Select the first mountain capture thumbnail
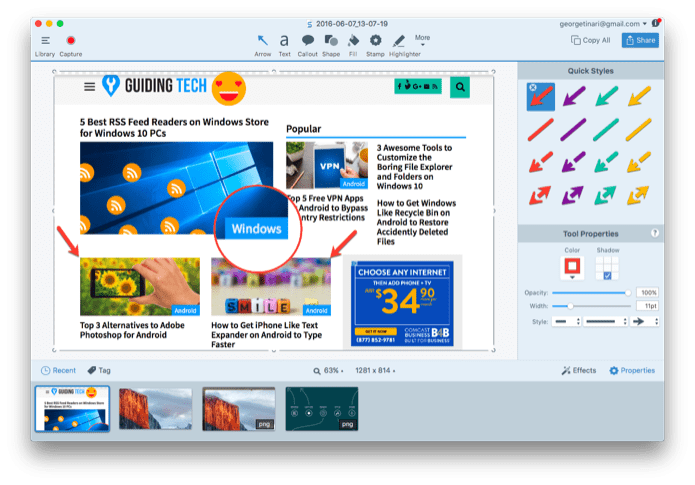The height and width of the screenshot is (485, 695). point(156,409)
